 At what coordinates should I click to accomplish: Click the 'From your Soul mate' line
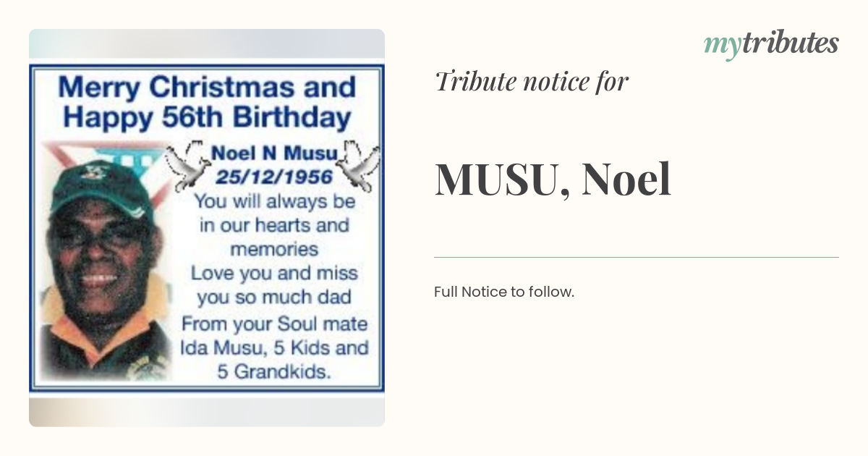click(273, 323)
